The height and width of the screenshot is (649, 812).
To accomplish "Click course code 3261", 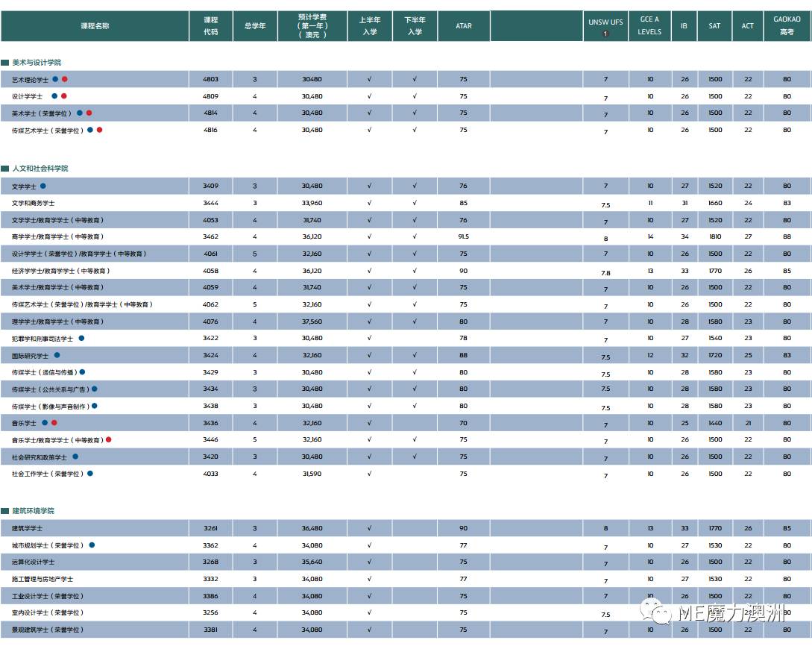I will [x=211, y=528].
